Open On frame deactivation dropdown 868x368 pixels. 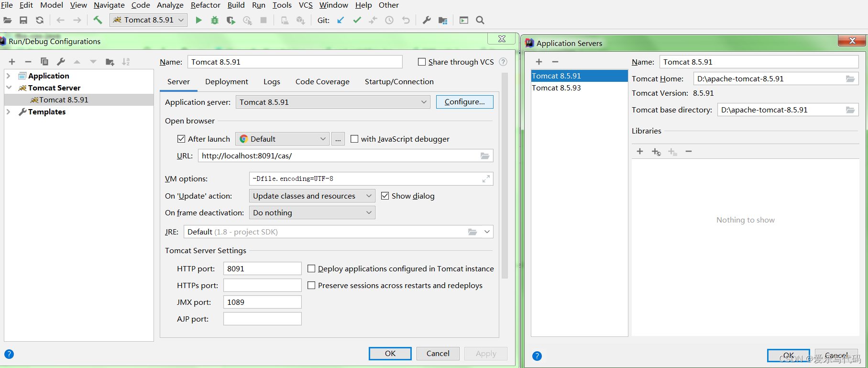coord(312,212)
